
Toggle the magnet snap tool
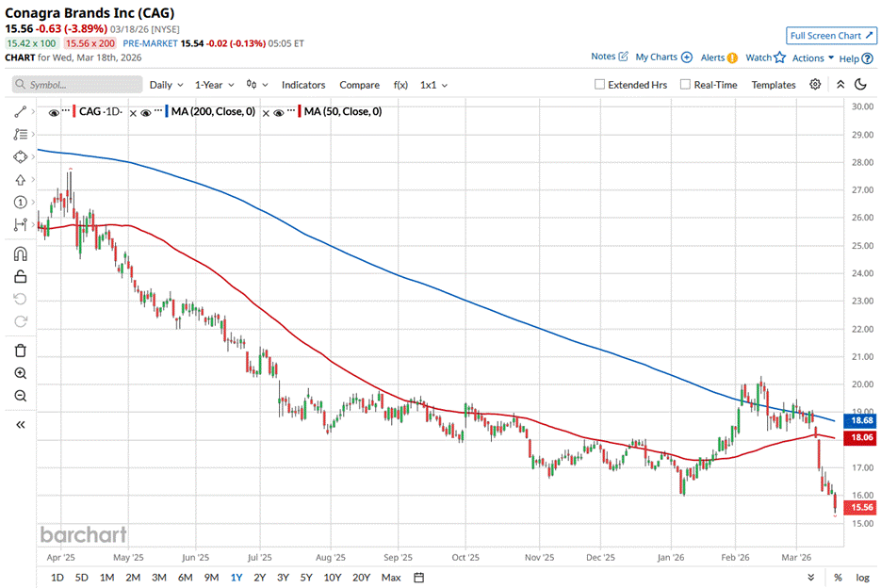click(20, 254)
